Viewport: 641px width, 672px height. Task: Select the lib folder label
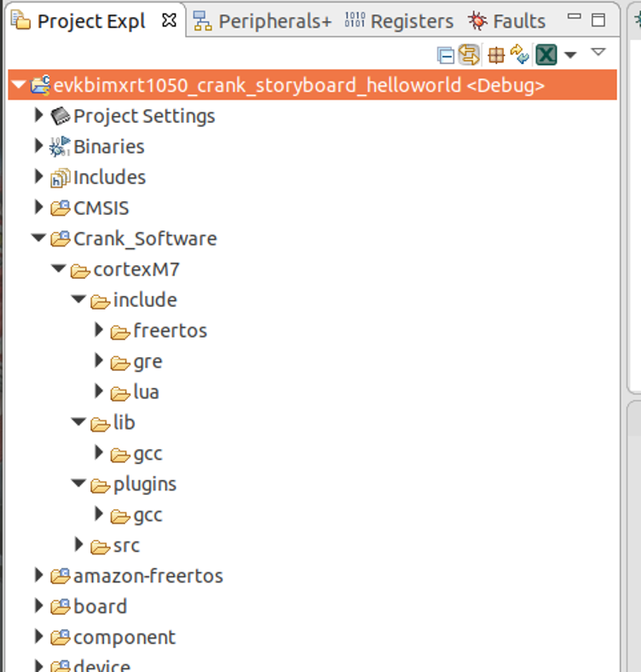click(x=124, y=423)
